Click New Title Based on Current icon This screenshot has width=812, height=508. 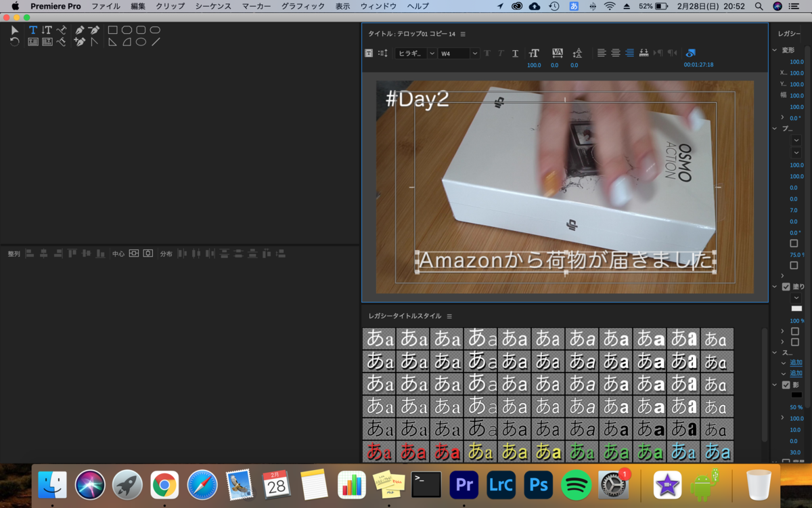click(369, 53)
